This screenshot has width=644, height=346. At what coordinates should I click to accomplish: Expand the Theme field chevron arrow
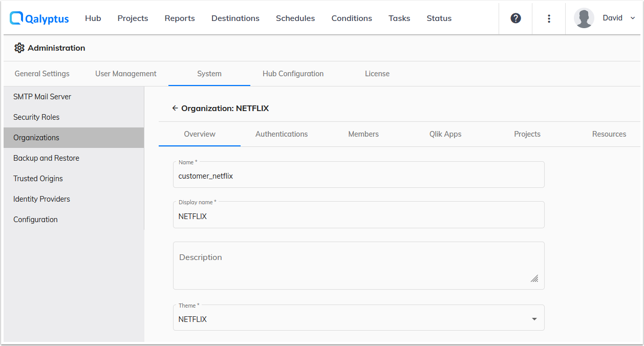pyautogui.click(x=534, y=317)
